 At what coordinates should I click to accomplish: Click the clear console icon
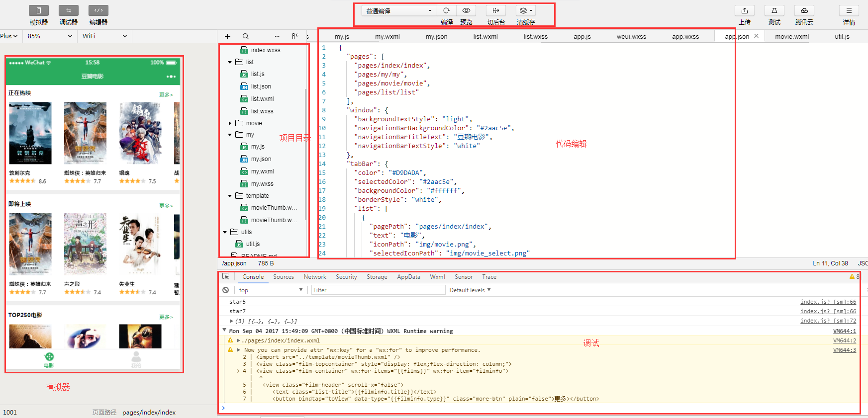coord(226,290)
